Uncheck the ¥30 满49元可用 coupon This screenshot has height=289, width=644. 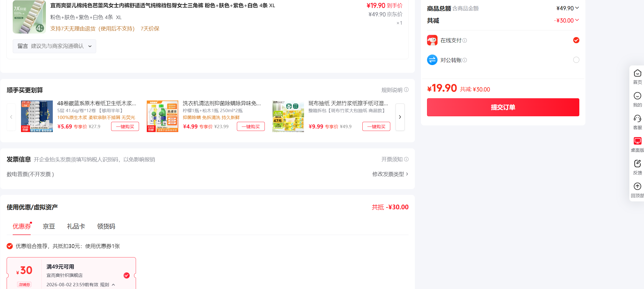(x=127, y=275)
